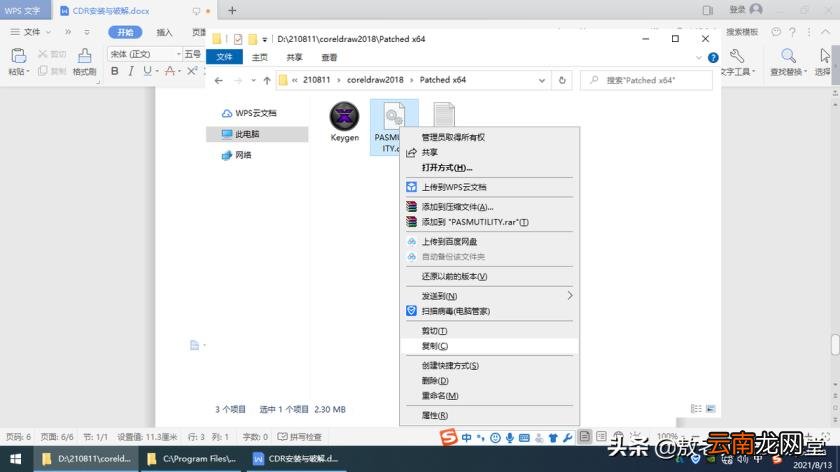Click the font color A icon
Screen dimensions: 840x472
(169, 71)
